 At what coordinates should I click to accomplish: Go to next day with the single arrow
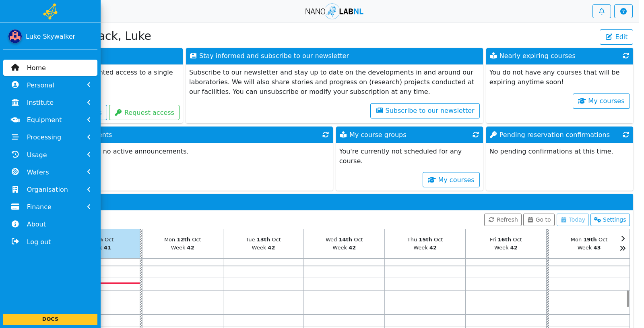tap(623, 239)
